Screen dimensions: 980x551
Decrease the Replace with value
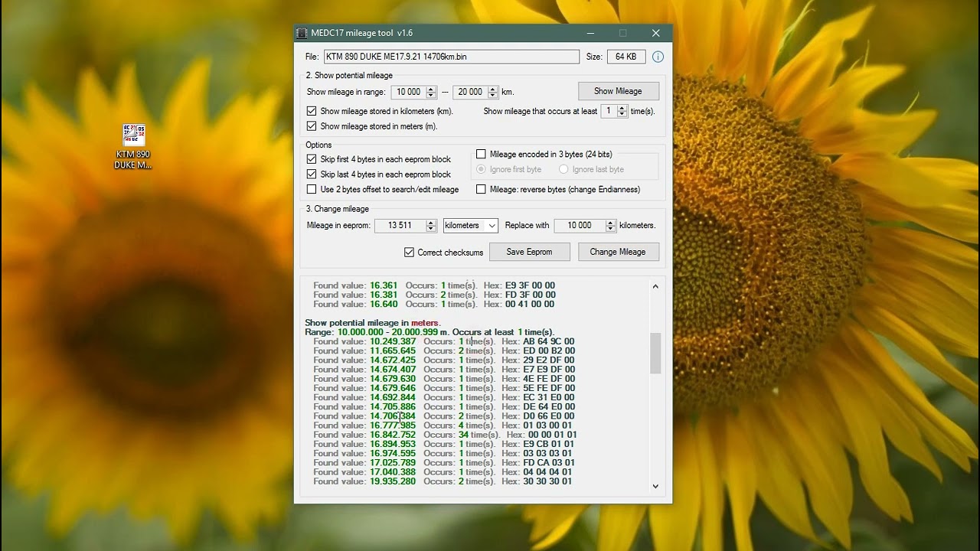[x=610, y=229]
